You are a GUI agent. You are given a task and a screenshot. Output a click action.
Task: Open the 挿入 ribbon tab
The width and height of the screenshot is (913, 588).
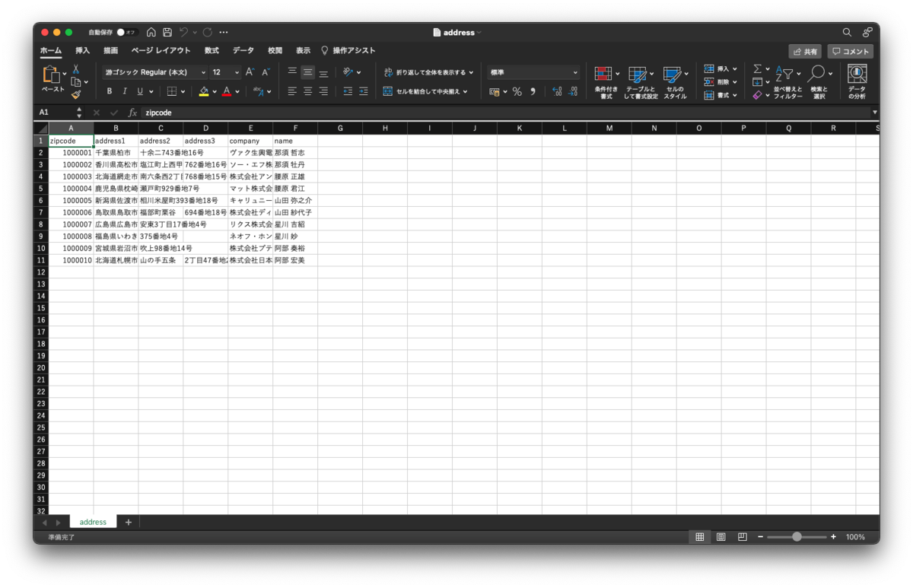(x=82, y=51)
